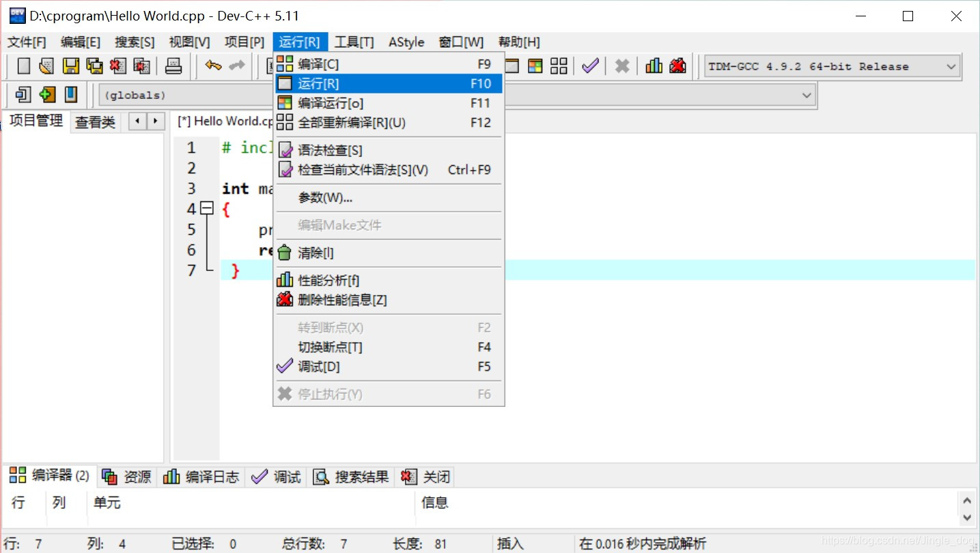The image size is (980, 553).
Task: Open the 工具[T] menu
Action: click(354, 42)
